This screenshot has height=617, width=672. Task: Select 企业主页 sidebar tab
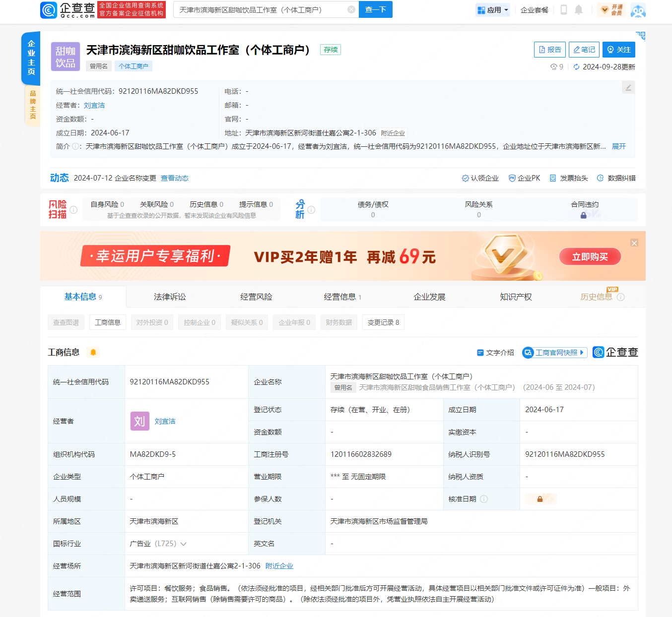(x=31, y=58)
